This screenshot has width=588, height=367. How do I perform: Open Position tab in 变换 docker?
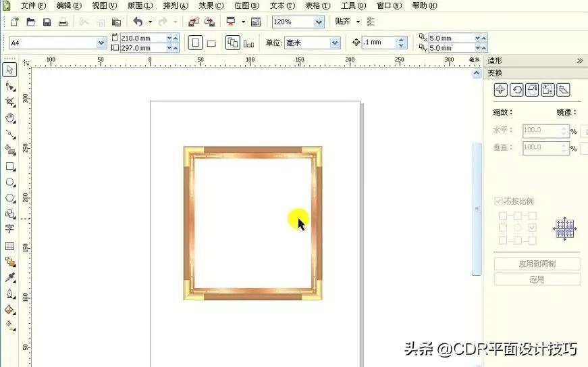point(501,90)
